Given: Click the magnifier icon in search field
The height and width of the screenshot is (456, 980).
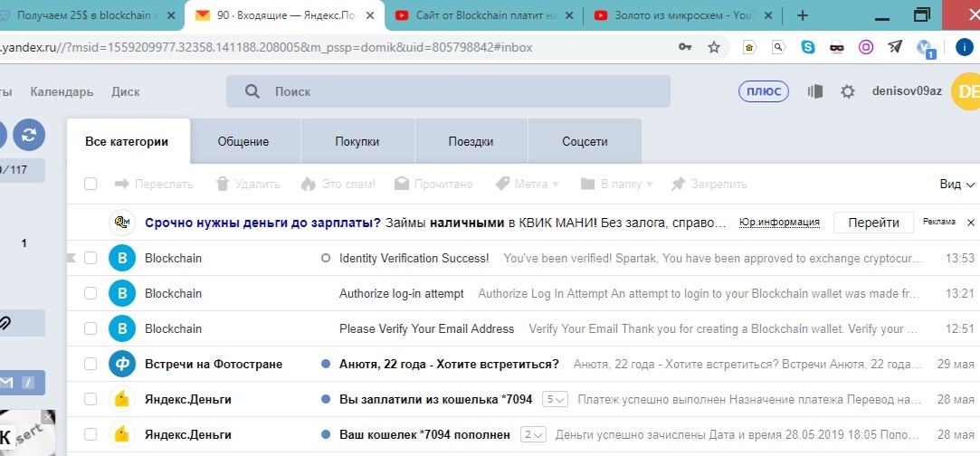Looking at the screenshot, I should (252, 91).
